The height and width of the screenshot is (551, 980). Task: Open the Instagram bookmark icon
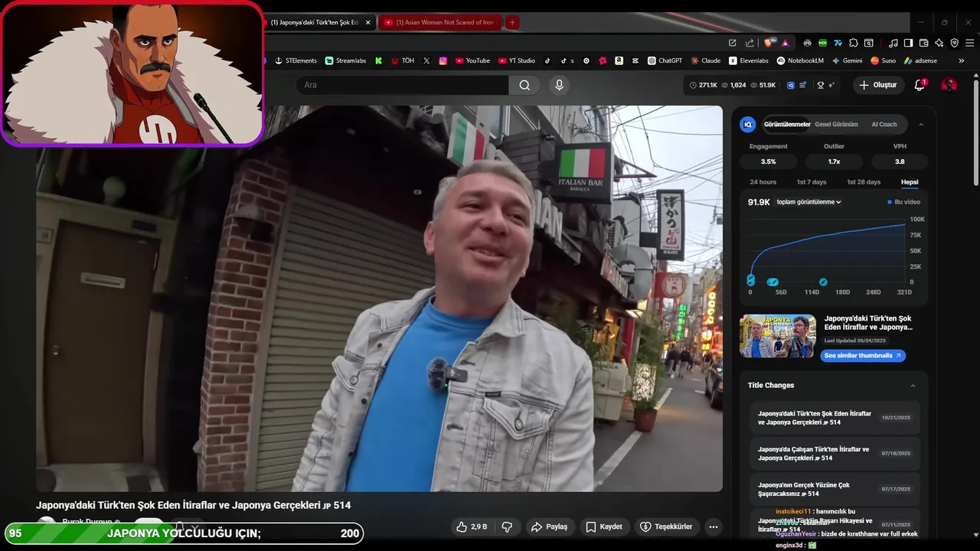coord(443,60)
